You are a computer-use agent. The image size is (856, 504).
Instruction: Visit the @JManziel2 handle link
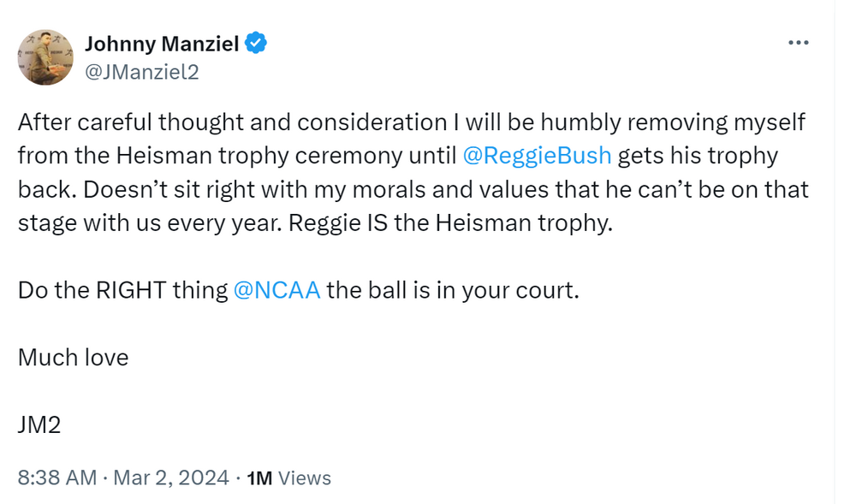coord(140,72)
